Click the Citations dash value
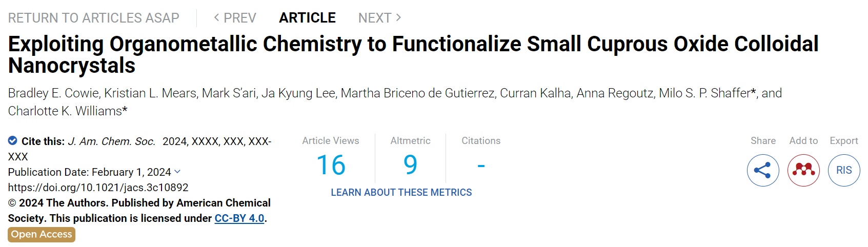 (481, 165)
